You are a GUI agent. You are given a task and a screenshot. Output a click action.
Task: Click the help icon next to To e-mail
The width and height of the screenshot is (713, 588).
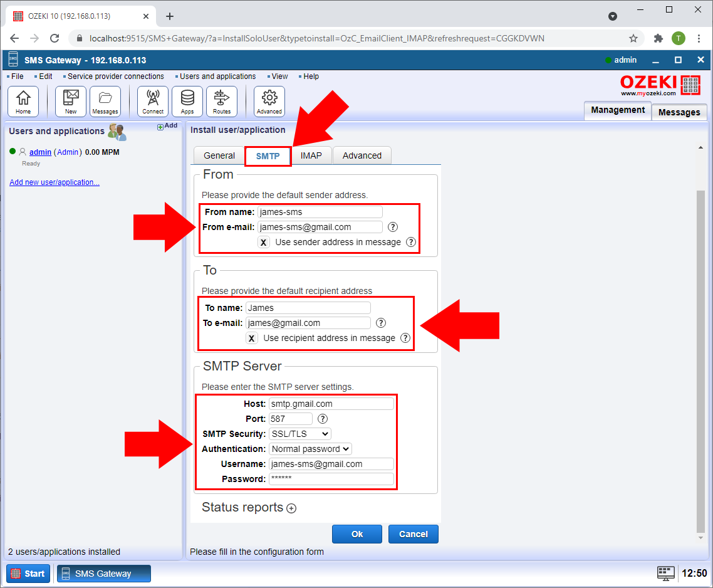(x=381, y=323)
